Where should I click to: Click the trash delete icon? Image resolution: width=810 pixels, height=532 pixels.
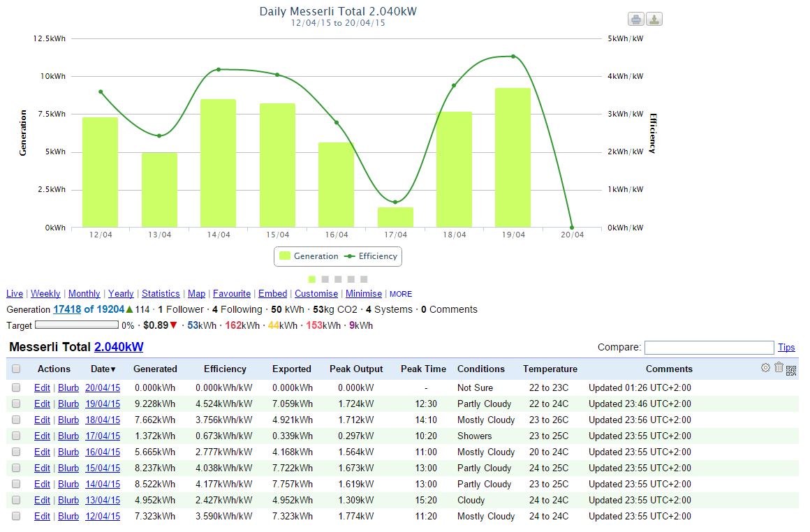[779, 367]
